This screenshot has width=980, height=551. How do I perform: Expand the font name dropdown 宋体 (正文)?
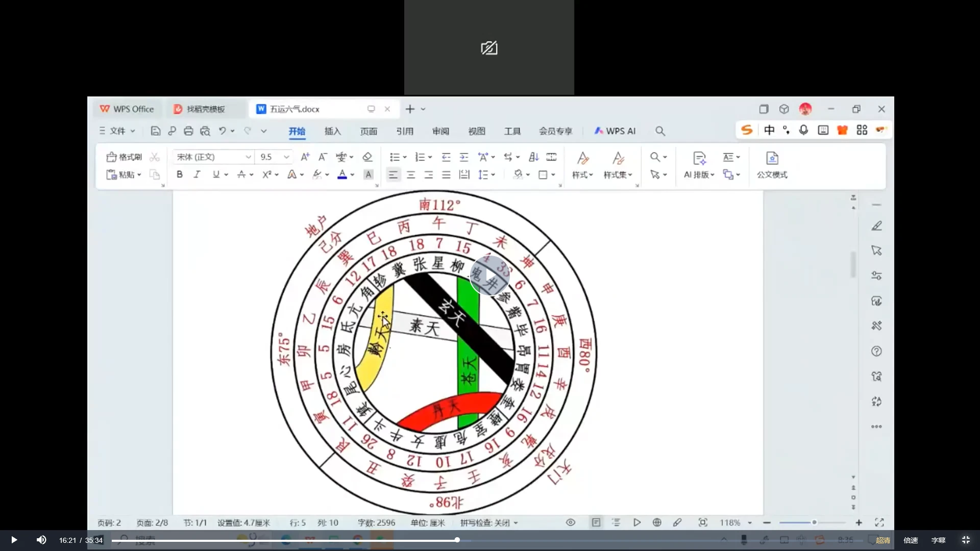tap(248, 157)
